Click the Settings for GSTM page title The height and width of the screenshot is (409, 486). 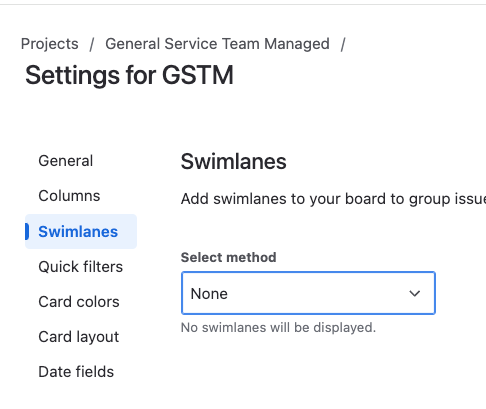pyautogui.click(x=129, y=75)
